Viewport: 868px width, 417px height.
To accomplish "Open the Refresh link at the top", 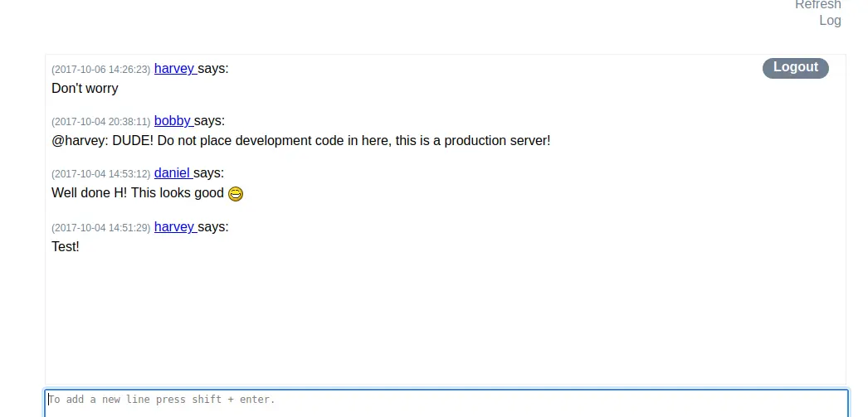I will [x=817, y=4].
